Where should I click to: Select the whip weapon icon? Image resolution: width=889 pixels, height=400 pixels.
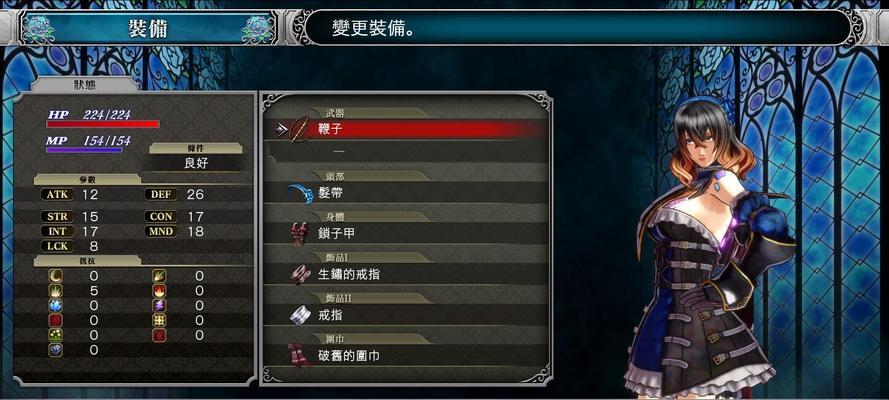coord(299,130)
